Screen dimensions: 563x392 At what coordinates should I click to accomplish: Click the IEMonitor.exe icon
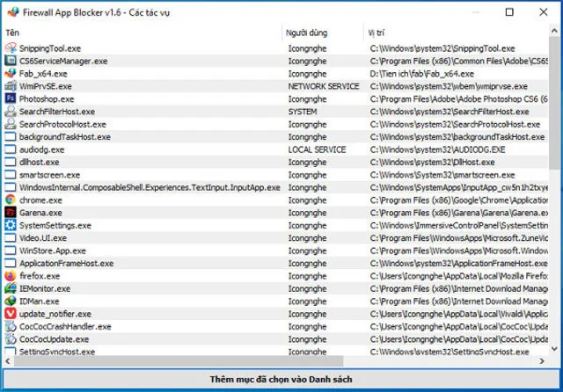tap(11, 288)
